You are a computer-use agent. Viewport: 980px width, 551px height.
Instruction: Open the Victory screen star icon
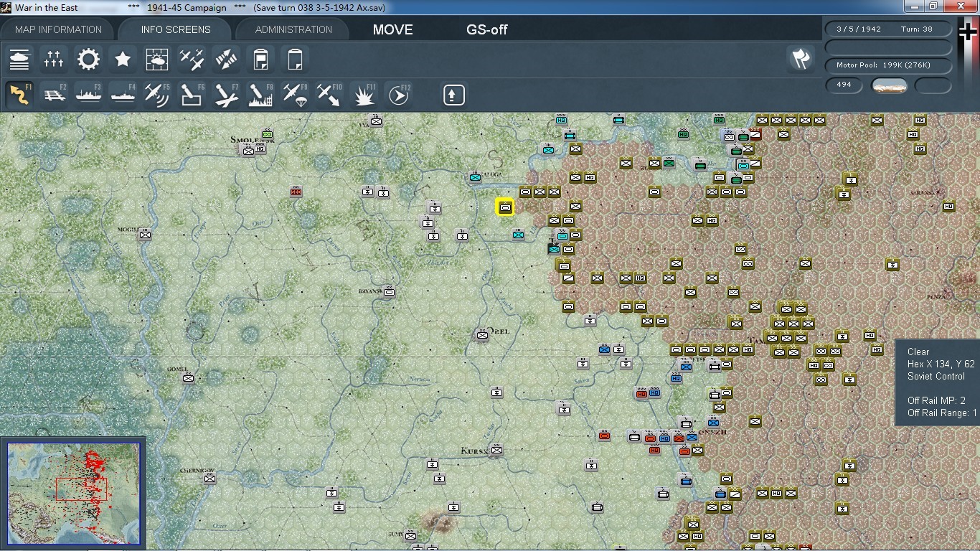click(123, 59)
